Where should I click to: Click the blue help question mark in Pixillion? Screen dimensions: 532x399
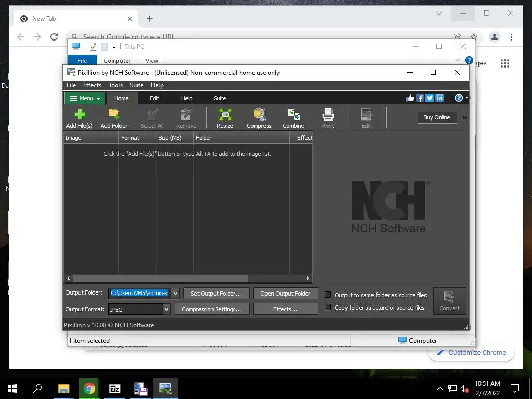(459, 98)
